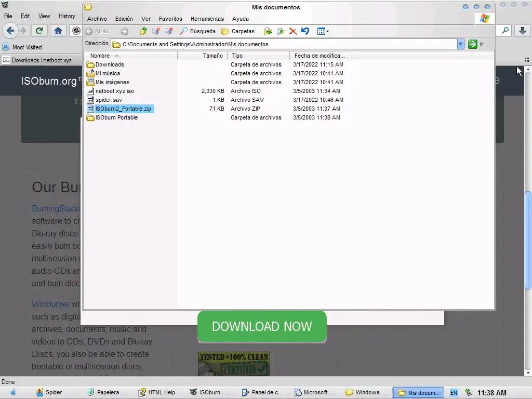Follow the WinBurner link on the webpage
Image resolution: width=532 pixels, height=399 pixels.
pos(50,304)
